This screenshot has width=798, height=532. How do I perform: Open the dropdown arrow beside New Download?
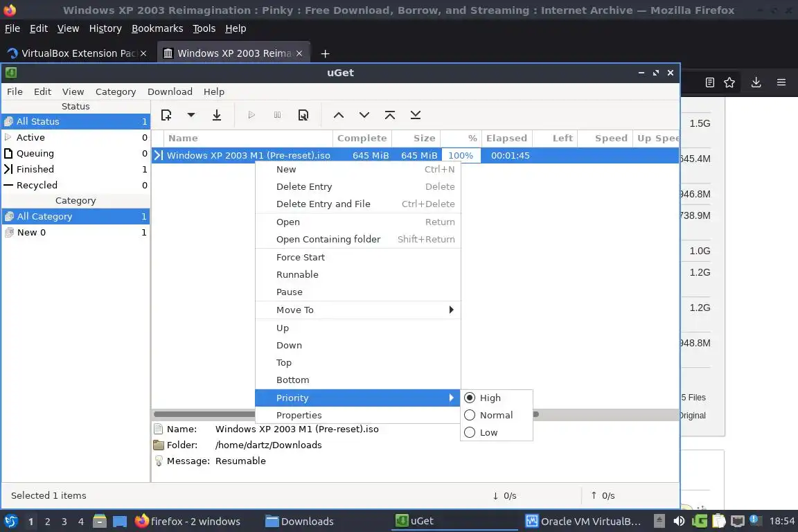[191, 115]
